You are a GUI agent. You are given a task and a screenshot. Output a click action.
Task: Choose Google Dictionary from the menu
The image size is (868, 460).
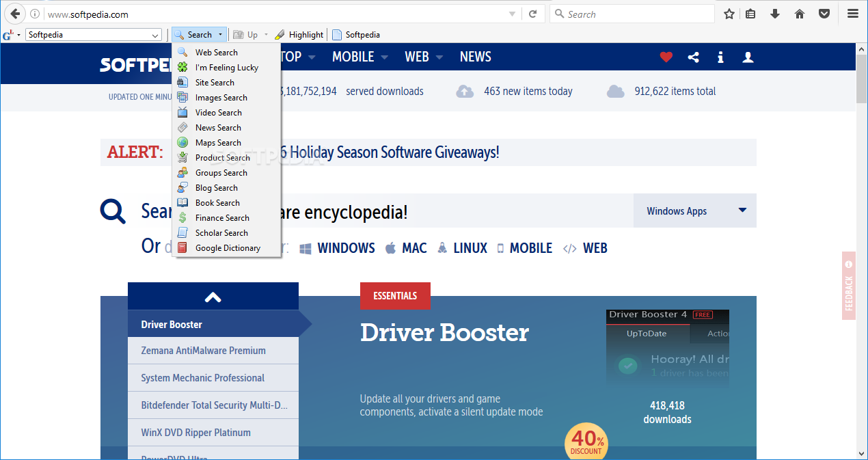(226, 248)
